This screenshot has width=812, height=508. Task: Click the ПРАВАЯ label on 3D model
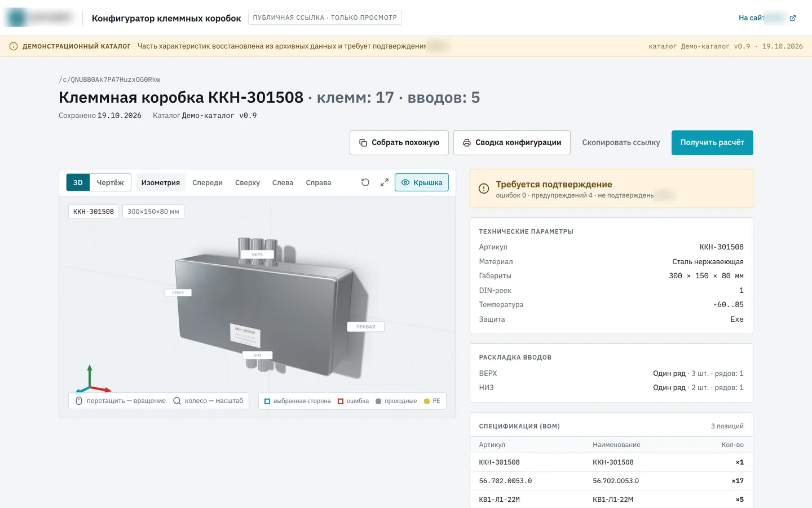click(365, 327)
